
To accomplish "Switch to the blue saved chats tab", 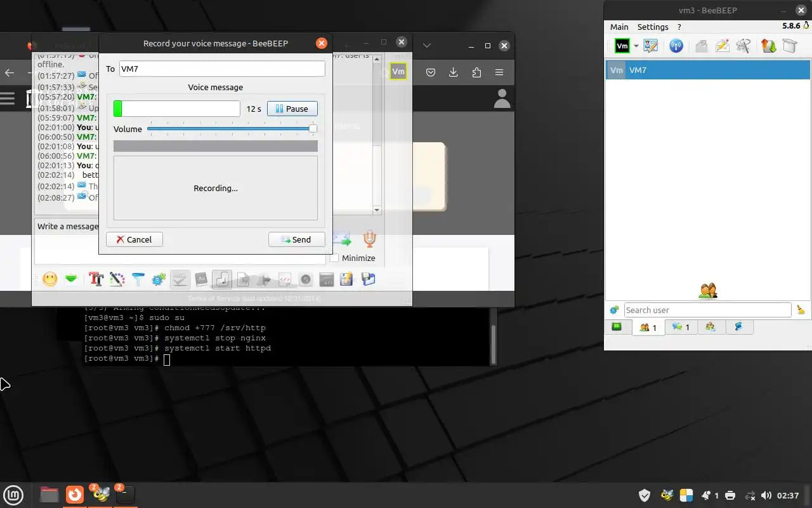I will (738, 327).
